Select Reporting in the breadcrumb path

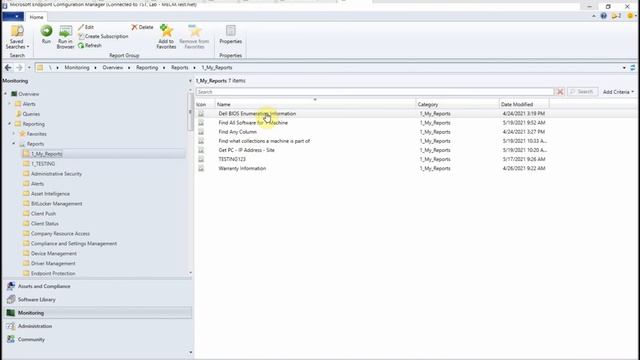[x=147, y=67]
